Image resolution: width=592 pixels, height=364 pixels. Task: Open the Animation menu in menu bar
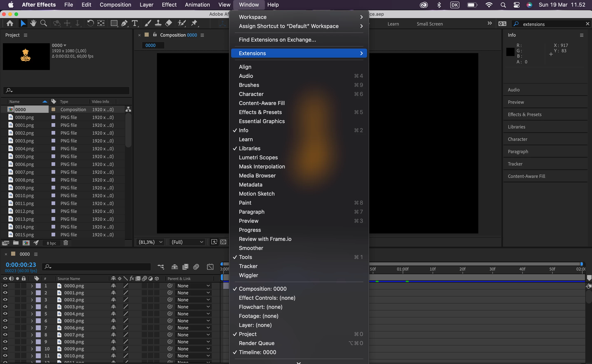pyautogui.click(x=197, y=5)
